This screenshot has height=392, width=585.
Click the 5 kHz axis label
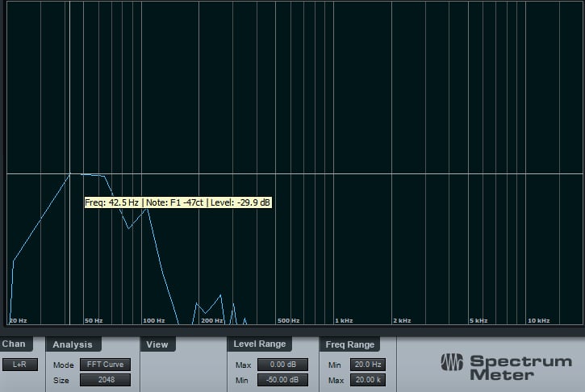click(x=478, y=320)
